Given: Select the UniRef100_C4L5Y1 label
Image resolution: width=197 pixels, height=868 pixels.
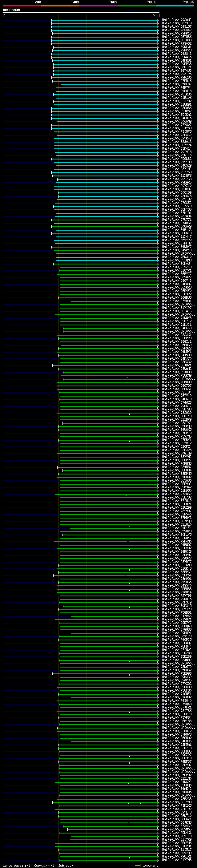Looking at the screenshot, I should pyautogui.click(x=177, y=352).
